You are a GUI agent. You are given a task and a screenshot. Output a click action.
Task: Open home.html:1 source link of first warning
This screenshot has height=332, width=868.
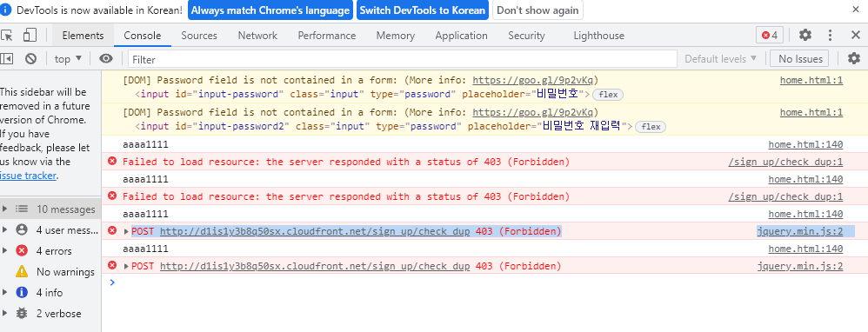[811, 80]
